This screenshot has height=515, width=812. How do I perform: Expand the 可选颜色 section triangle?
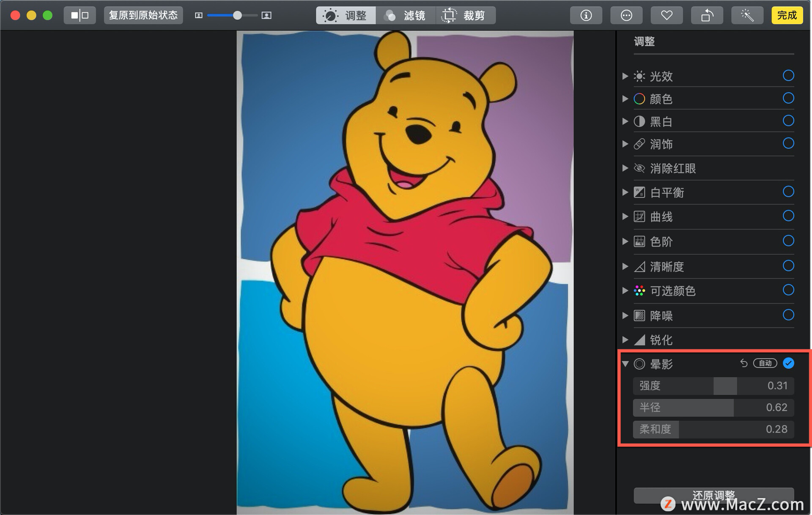point(625,291)
